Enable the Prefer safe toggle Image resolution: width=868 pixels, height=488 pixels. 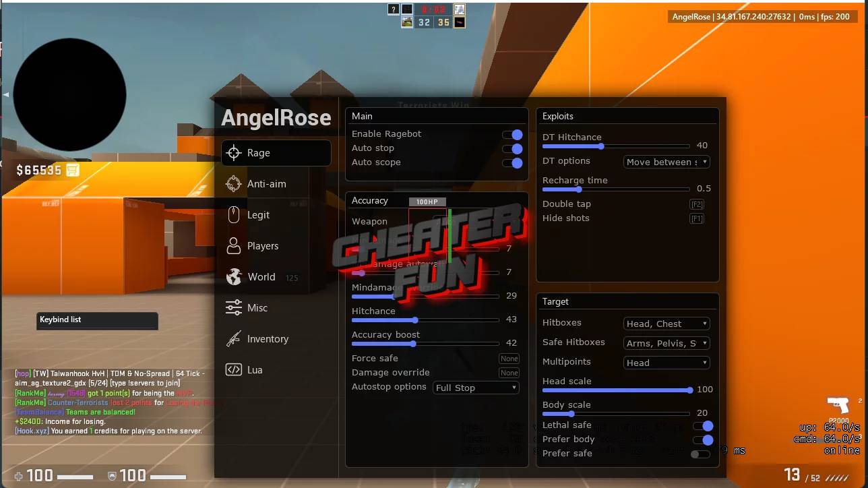[x=700, y=454]
